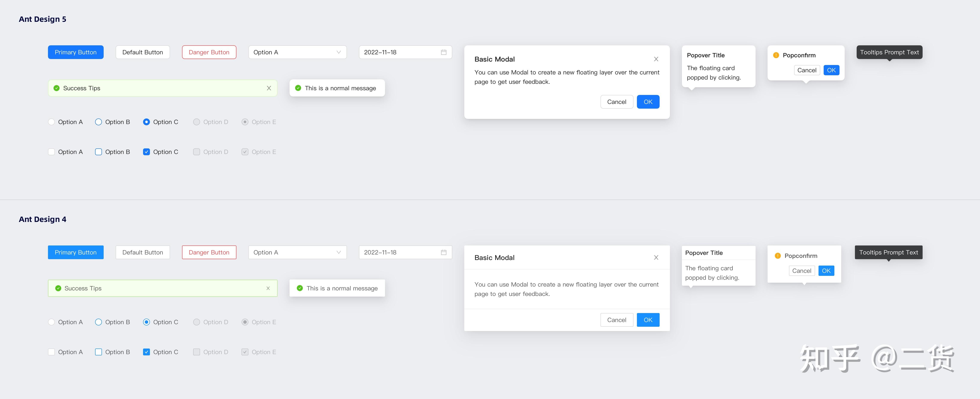Select radio Option A in Ant Design 4

click(51, 322)
